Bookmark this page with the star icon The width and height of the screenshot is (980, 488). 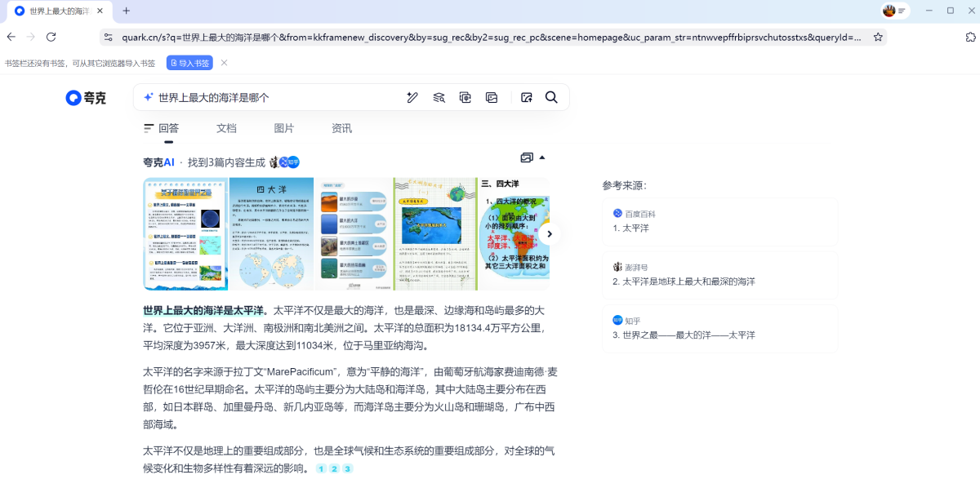click(878, 37)
